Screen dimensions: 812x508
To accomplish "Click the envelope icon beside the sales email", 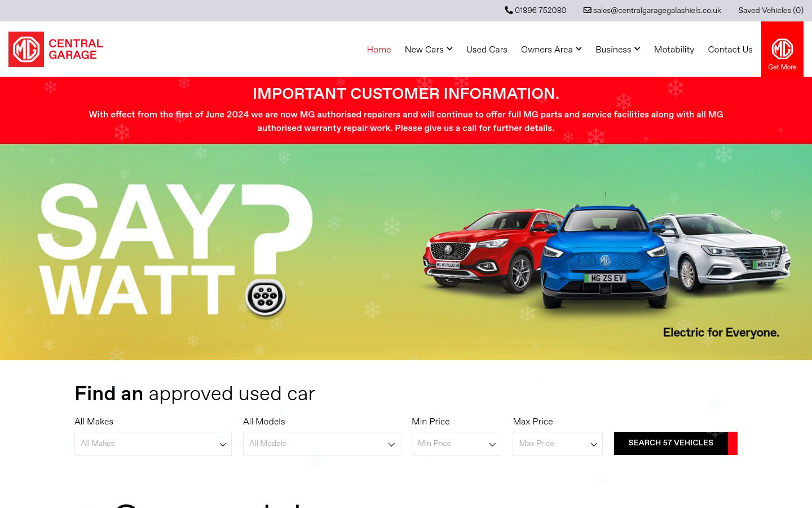I will tap(587, 10).
